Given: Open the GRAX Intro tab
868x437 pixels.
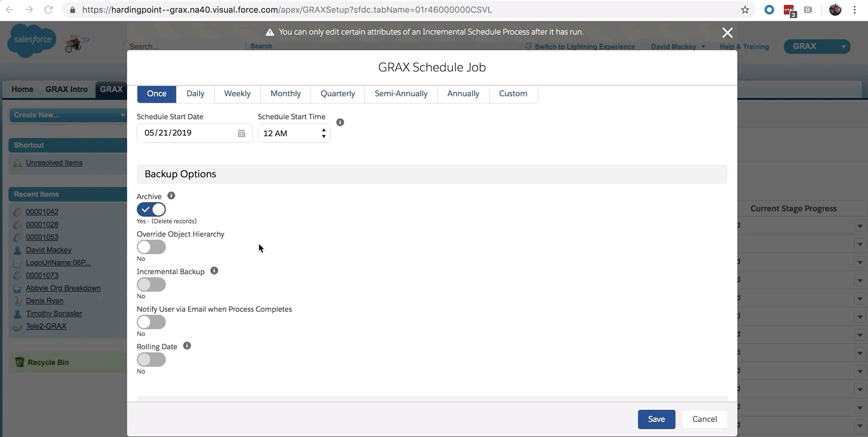Looking at the screenshot, I should click(67, 89).
